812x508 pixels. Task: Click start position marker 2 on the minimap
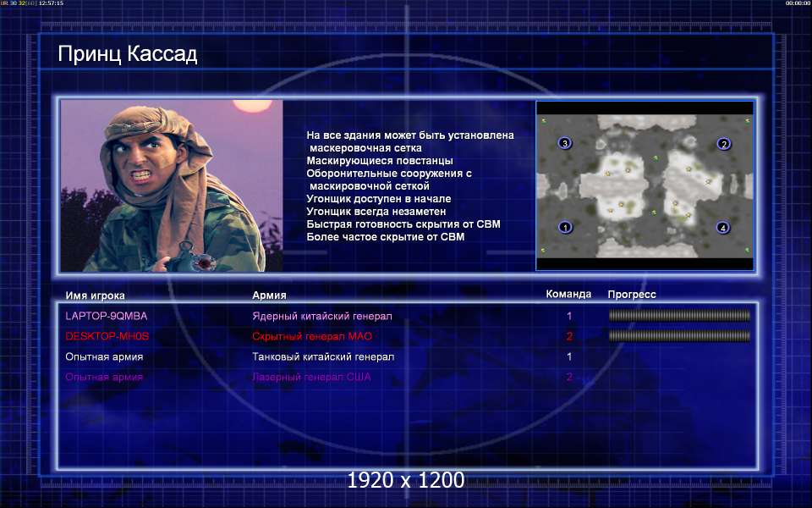[x=723, y=144]
